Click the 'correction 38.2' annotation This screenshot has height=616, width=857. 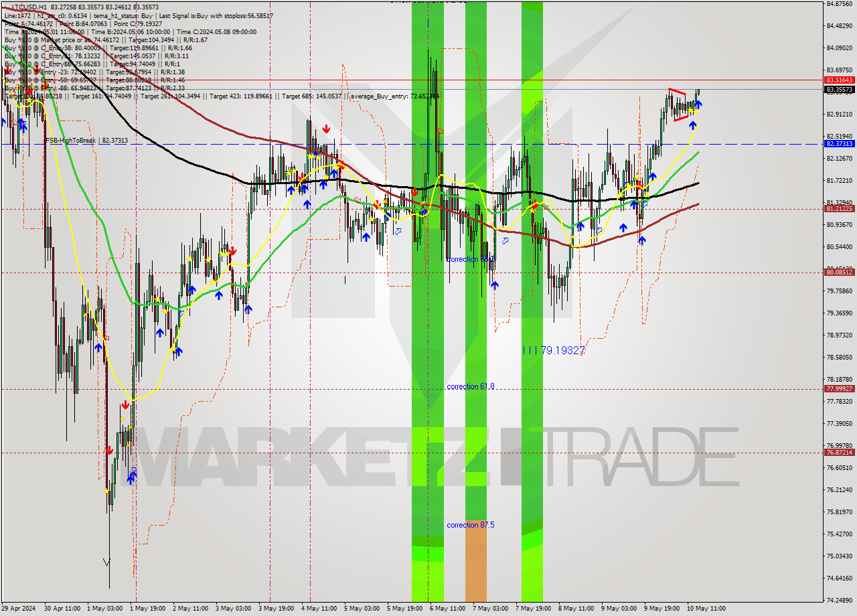click(x=471, y=258)
